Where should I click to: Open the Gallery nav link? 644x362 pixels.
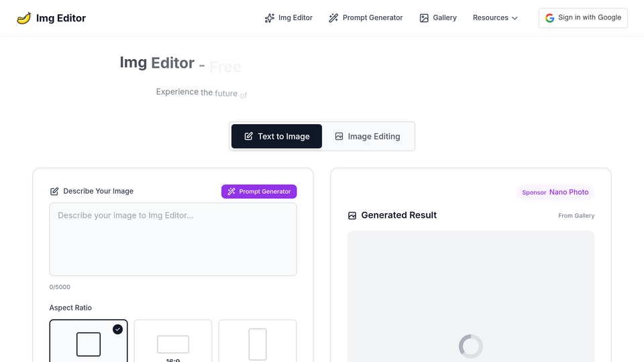tap(438, 18)
